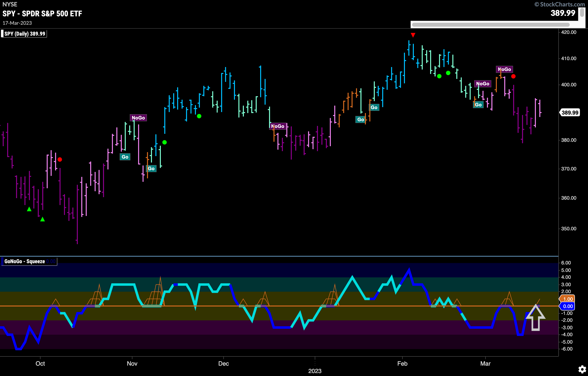Click the 360.00 price axis label
This screenshot has height=376, width=588.
[569, 198]
